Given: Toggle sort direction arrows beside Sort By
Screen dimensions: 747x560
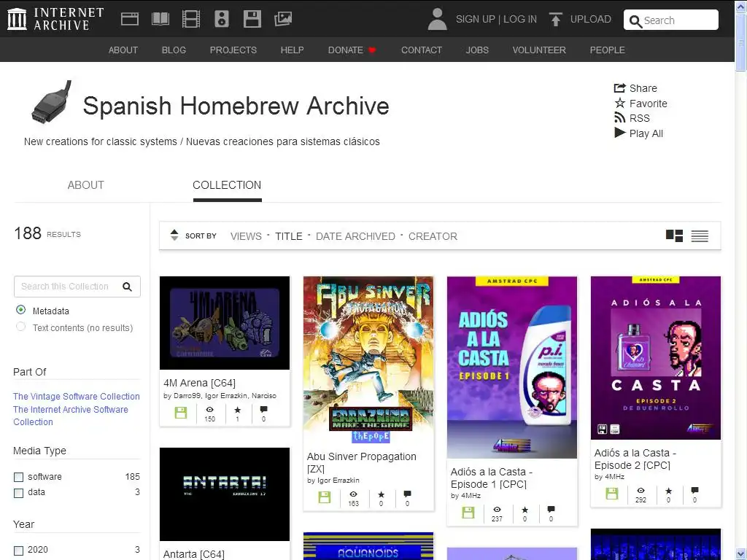Looking at the screenshot, I should 174,236.
